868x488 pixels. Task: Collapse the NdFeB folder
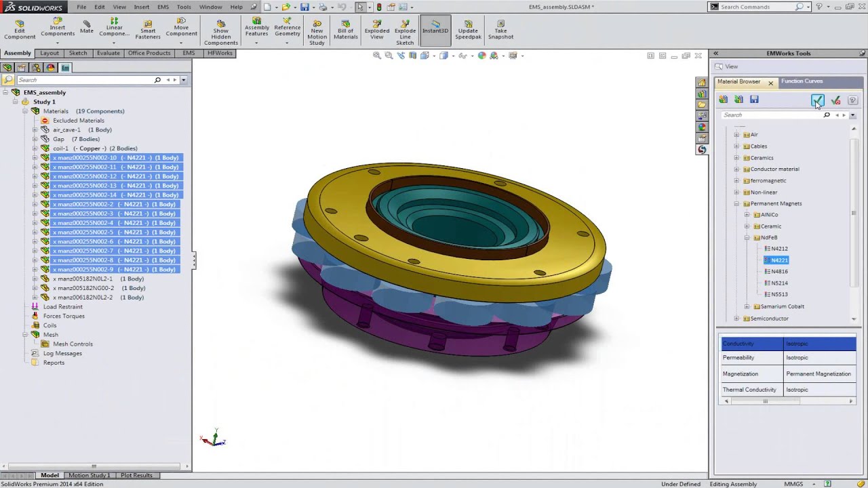pyautogui.click(x=747, y=238)
